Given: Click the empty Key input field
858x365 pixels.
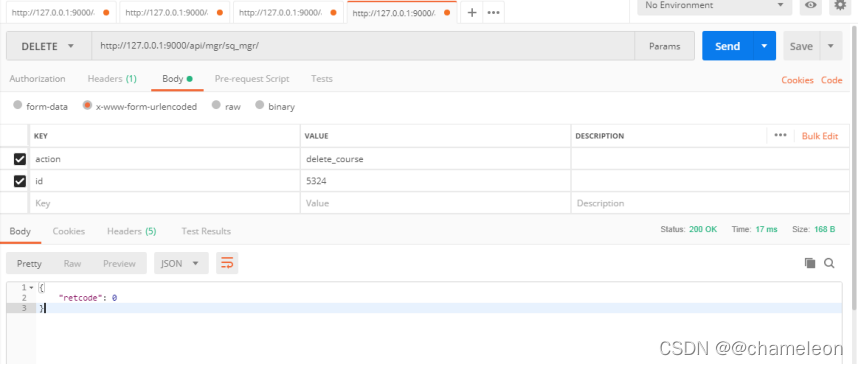Looking at the screenshot, I should (x=164, y=203).
